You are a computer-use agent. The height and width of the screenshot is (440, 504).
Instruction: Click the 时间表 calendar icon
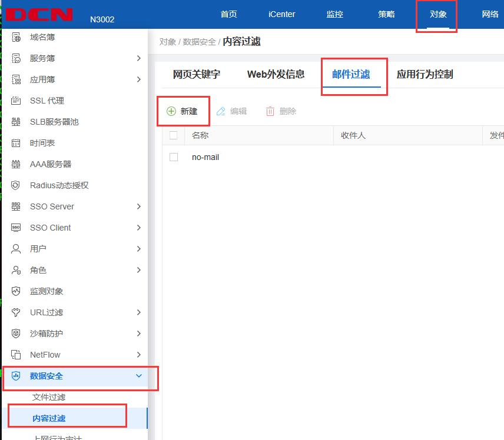[x=16, y=144]
